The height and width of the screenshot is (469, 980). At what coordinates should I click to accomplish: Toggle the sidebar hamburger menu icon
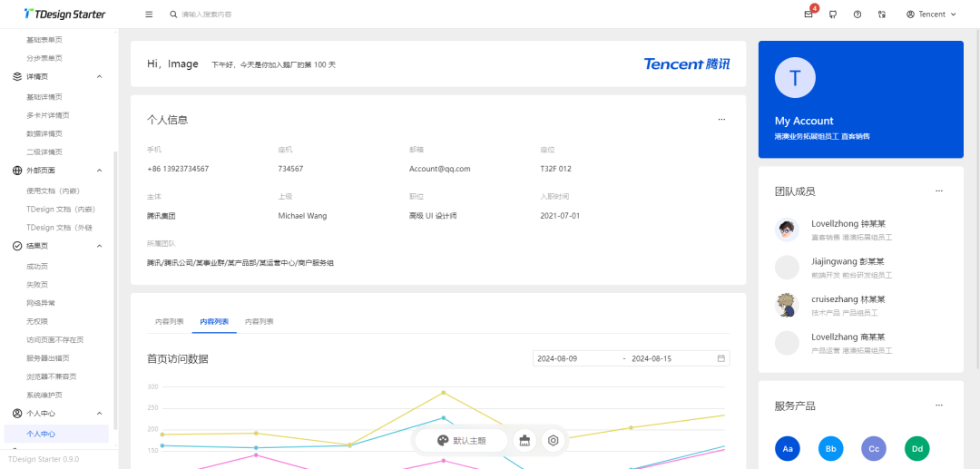[x=149, y=15]
